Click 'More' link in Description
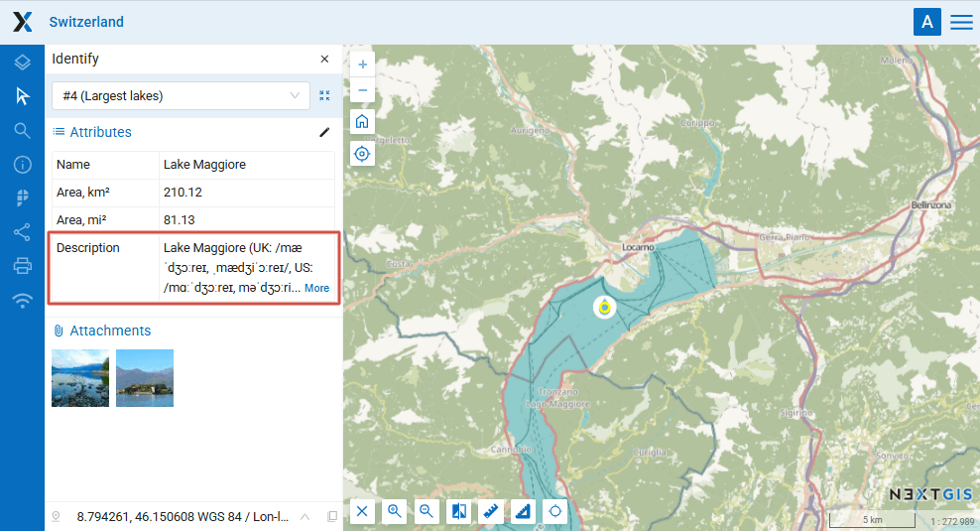 point(316,288)
